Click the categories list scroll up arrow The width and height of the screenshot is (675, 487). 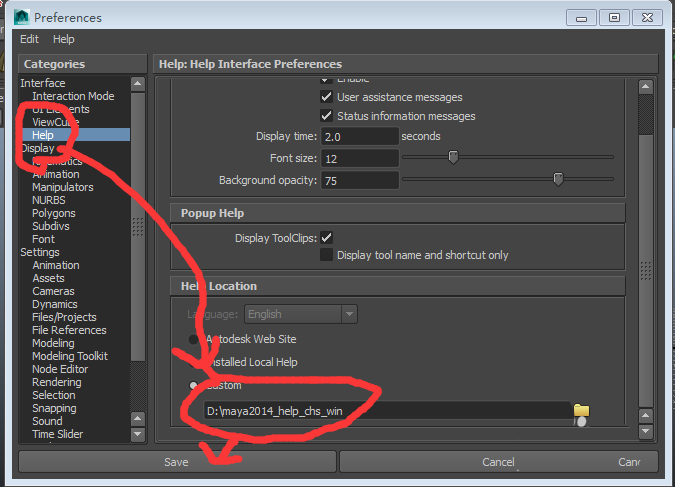coord(138,84)
